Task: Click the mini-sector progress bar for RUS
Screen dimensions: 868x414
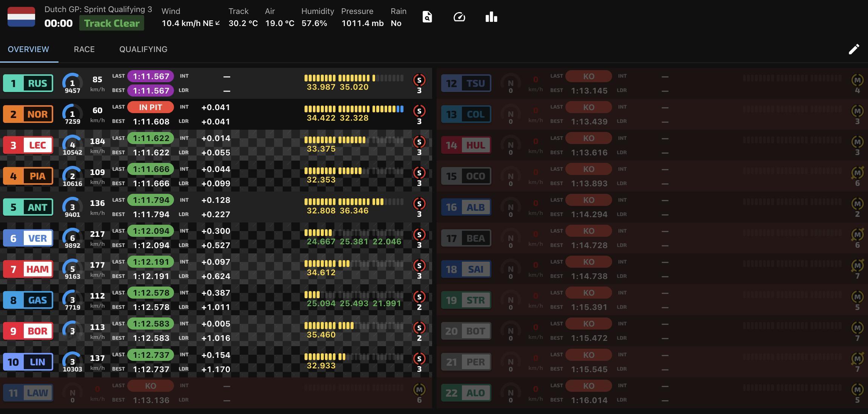Action: pos(354,78)
